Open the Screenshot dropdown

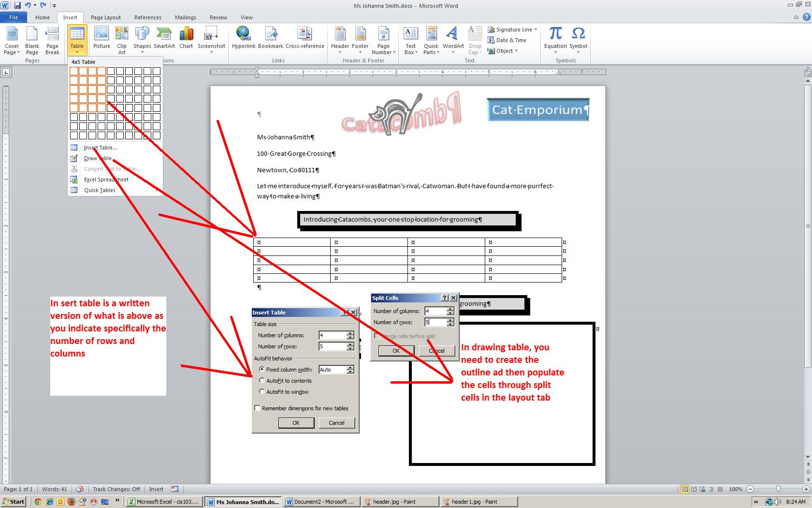pyautogui.click(x=211, y=41)
